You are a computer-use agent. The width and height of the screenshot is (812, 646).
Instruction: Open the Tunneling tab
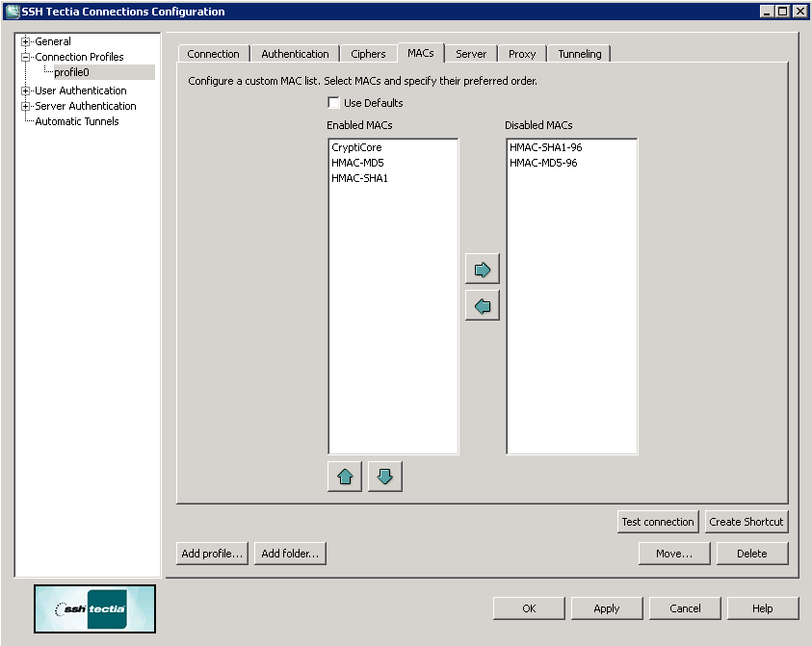tap(579, 54)
